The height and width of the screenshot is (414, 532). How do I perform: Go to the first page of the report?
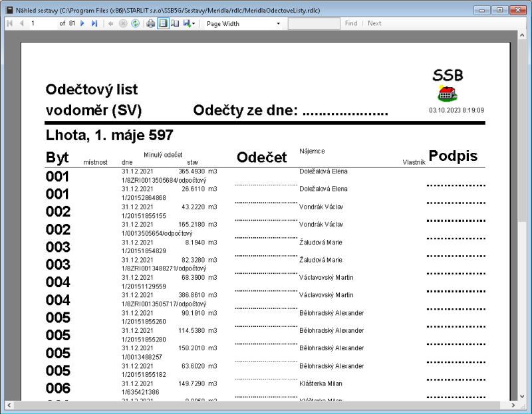pyautogui.click(x=9, y=23)
